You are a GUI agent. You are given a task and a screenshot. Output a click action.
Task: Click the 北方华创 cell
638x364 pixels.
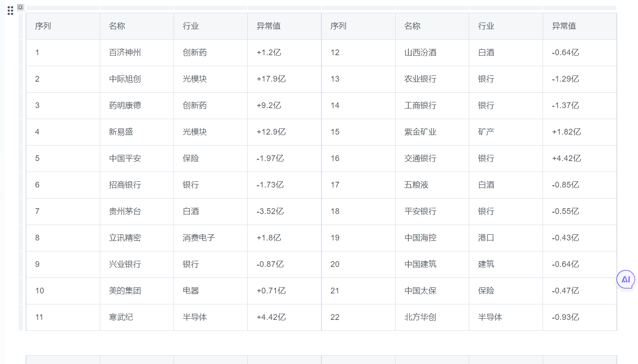tap(420, 317)
